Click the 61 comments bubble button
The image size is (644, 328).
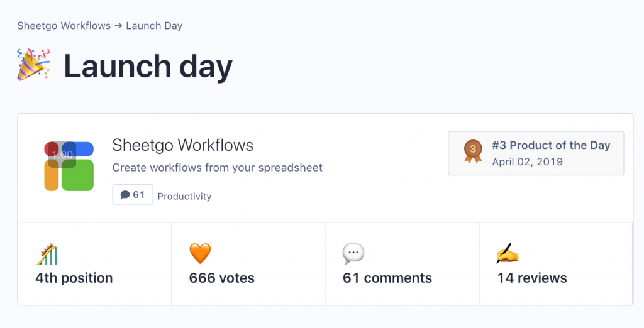click(x=133, y=195)
